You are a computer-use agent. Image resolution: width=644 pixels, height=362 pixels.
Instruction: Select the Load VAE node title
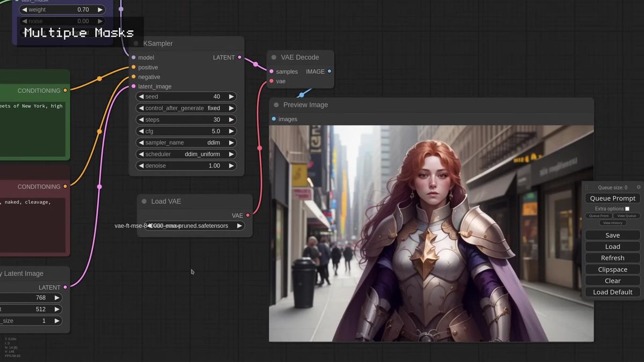pyautogui.click(x=166, y=202)
